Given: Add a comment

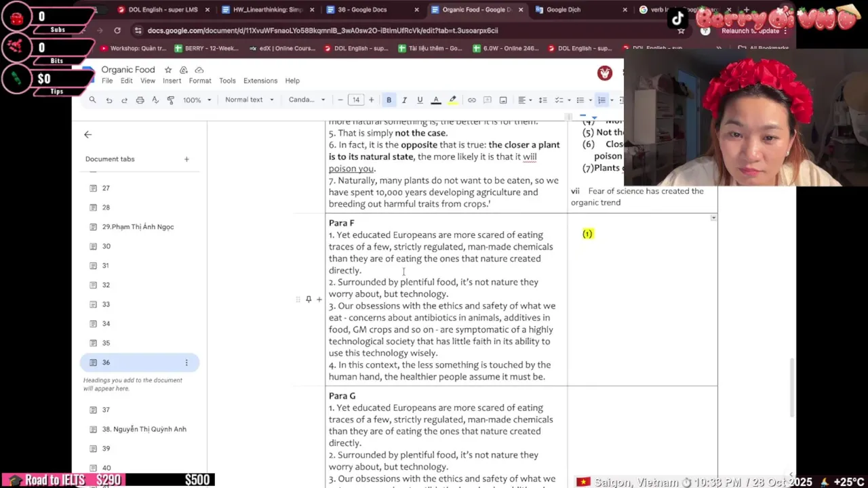Looking at the screenshot, I should pos(487,100).
